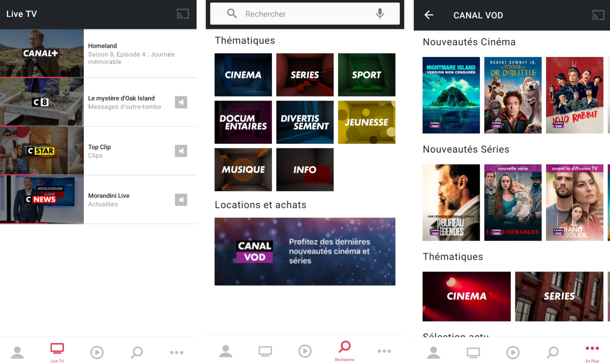This screenshot has width=610, height=364.
Task: Open CNEWS channel thumbnail
Action: click(42, 200)
